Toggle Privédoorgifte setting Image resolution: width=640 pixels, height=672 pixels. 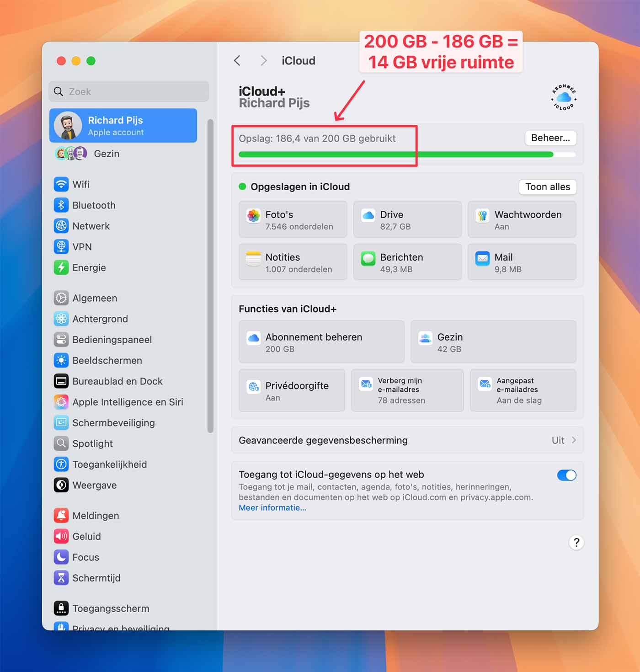coord(292,390)
